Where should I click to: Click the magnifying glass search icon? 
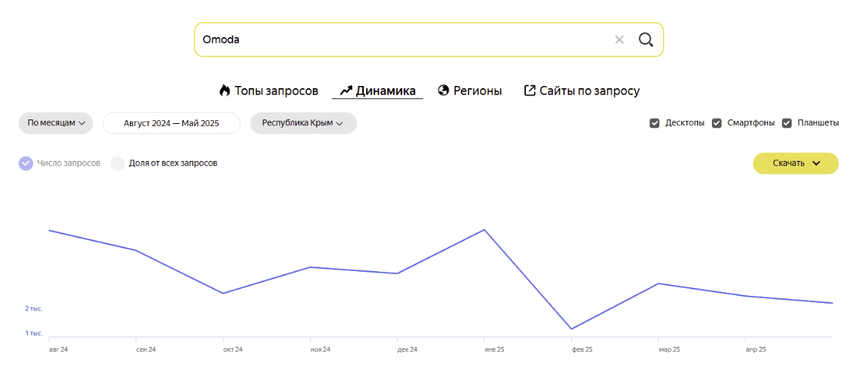pyautogui.click(x=646, y=39)
